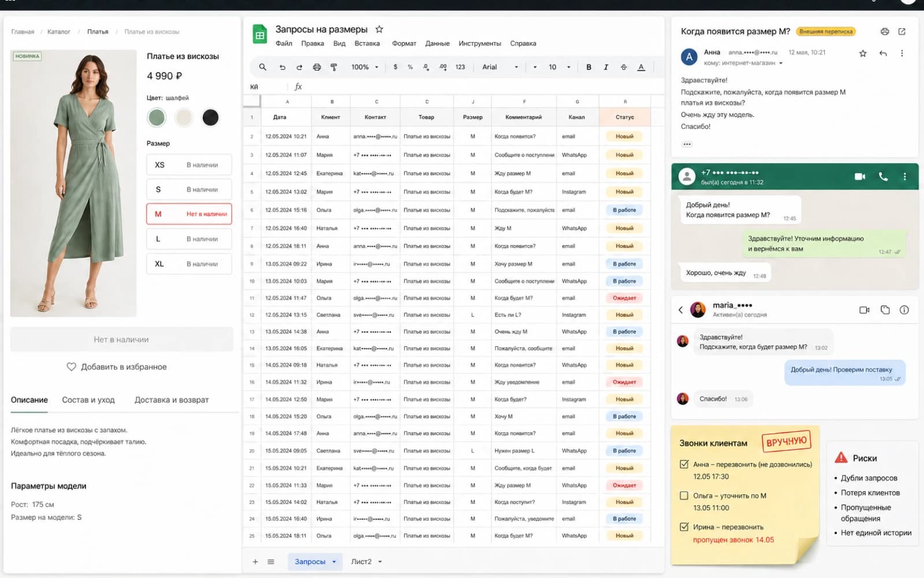Apply currency format with the $ icon
Viewport: 924px width, 578px height.
(395, 67)
